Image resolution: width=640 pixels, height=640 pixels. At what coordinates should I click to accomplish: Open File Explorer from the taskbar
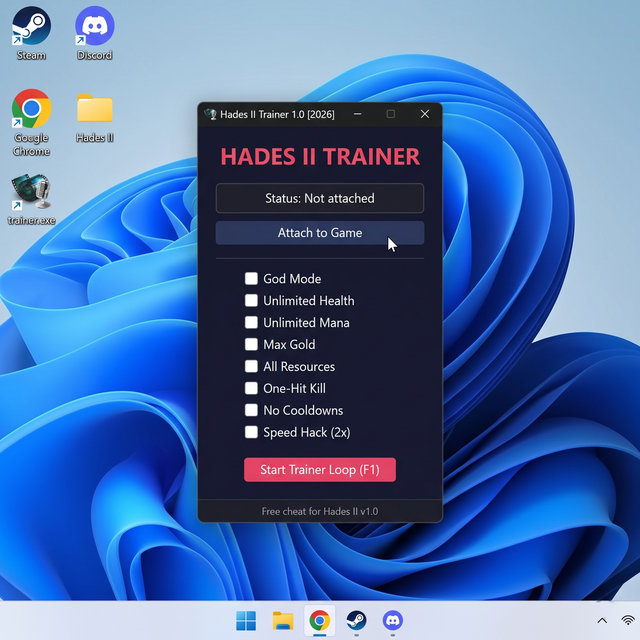[283, 621]
